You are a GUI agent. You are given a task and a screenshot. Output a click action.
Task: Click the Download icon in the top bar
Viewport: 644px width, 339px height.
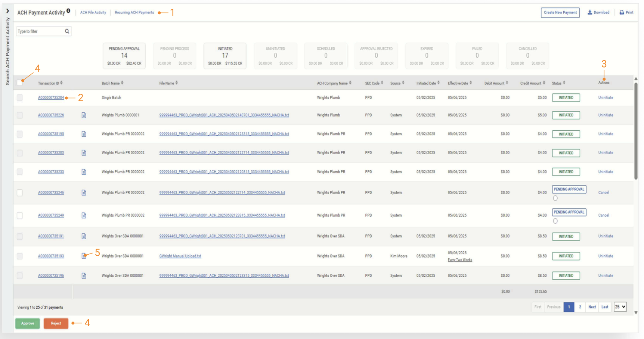[x=590, y=12]
